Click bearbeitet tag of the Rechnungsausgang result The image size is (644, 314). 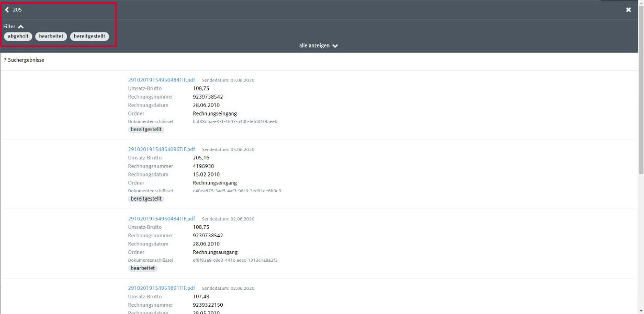point(143,268)
